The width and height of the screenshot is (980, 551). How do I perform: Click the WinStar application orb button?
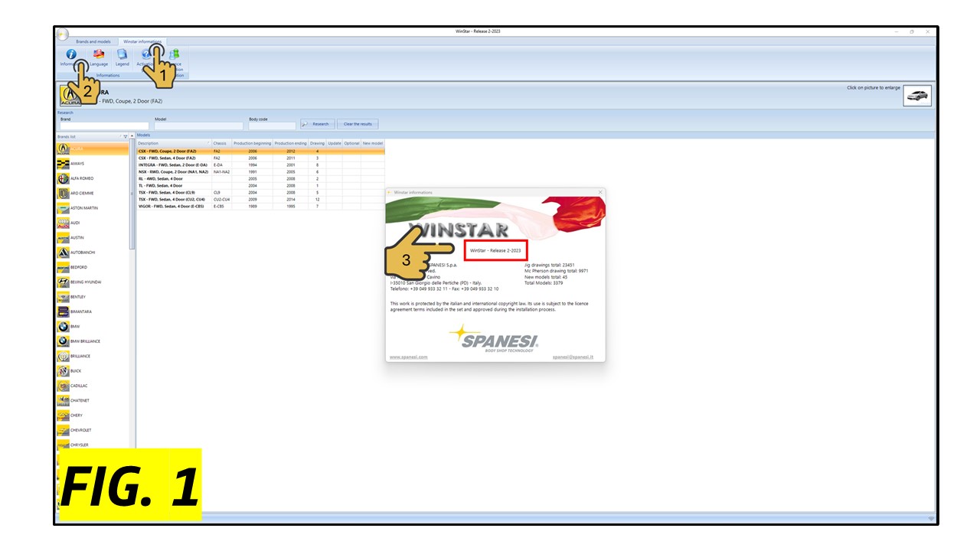pyautogui.click(x=63, y=35)
